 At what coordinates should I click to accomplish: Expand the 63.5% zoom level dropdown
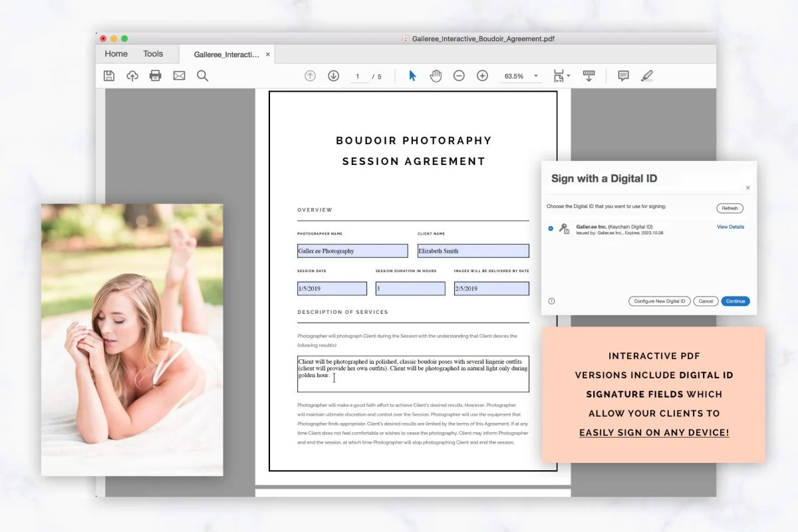[x=536, y=76]
